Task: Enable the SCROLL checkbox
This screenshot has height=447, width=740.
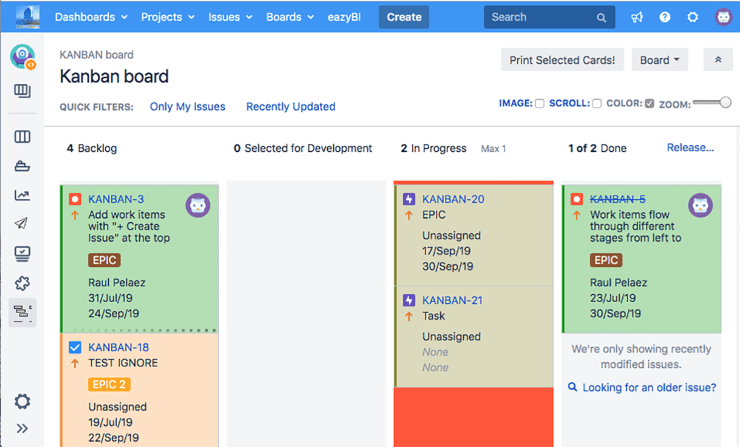Action: point(597,104)
